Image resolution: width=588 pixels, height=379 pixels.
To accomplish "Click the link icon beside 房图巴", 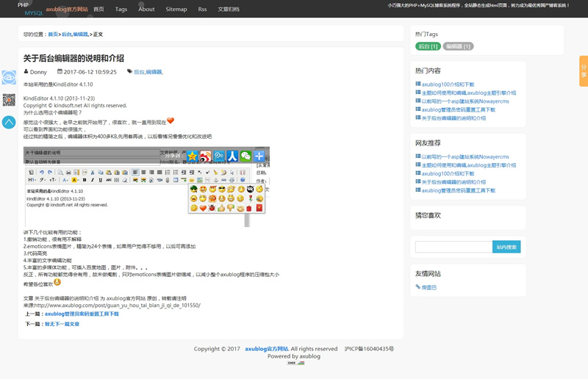I will [417, 286].
